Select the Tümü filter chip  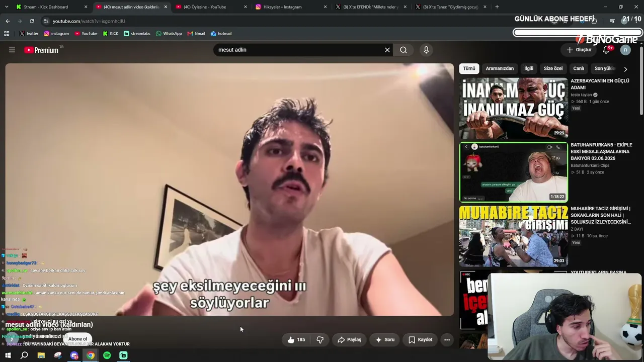click(469, 68)
